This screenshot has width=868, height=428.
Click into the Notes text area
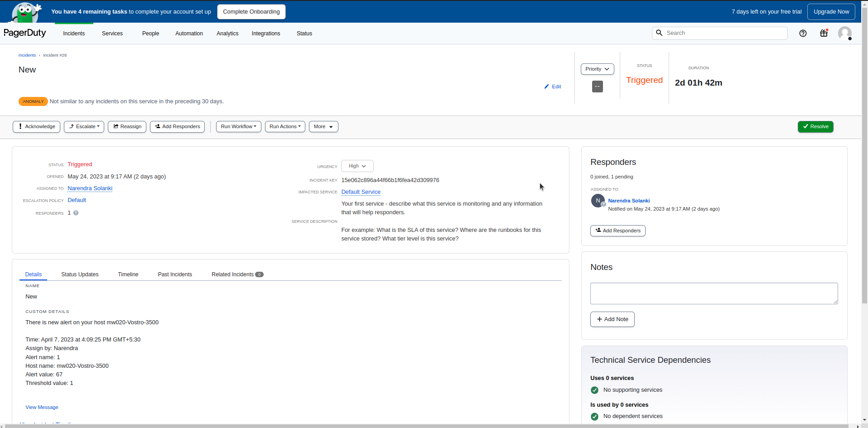coord(714,293)
